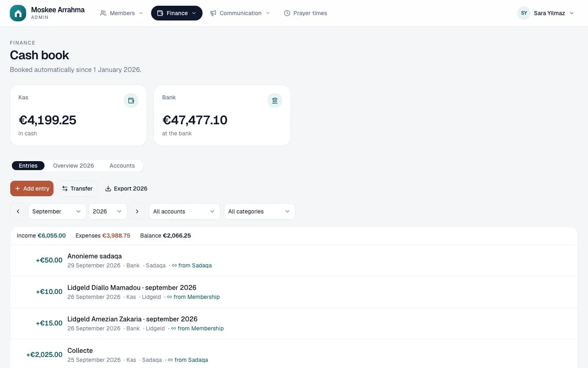
Task: Click the bank building icon on Bank card
Action: click(275, 101)
